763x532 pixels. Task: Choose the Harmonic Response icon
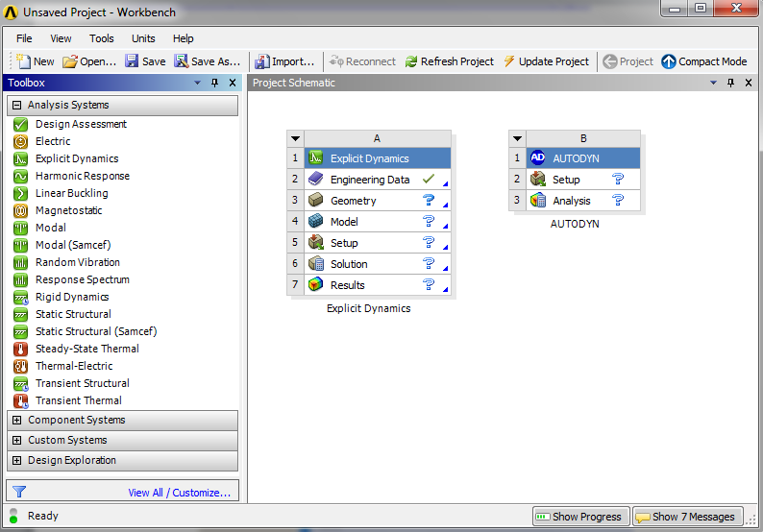(20, 176)
